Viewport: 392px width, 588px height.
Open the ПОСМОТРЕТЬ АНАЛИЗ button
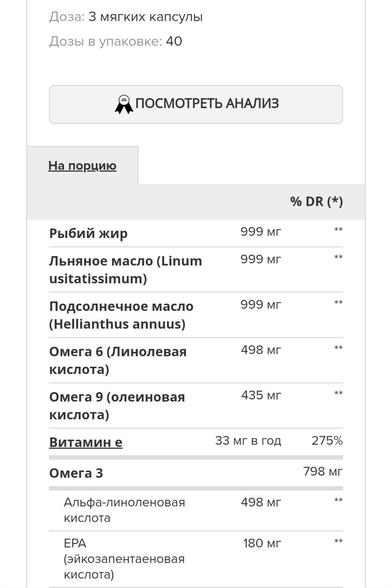click(x=196, y=104)
